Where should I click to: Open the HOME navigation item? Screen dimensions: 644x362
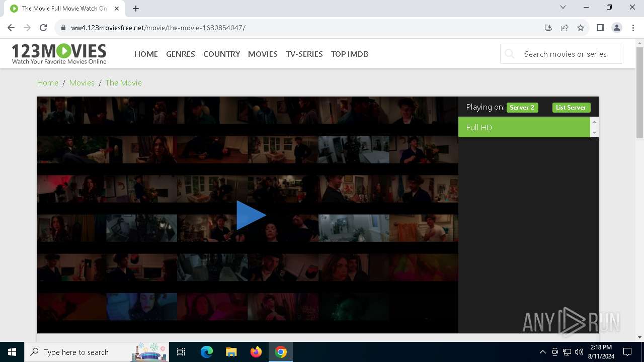coord(146,54)
